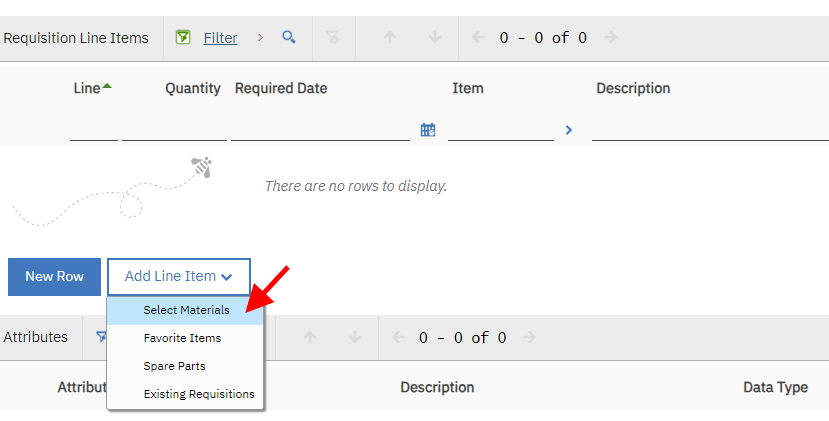Click the up arrow in Requisition Line Items toolbar
829x421 pixels.
pos(390,37)
